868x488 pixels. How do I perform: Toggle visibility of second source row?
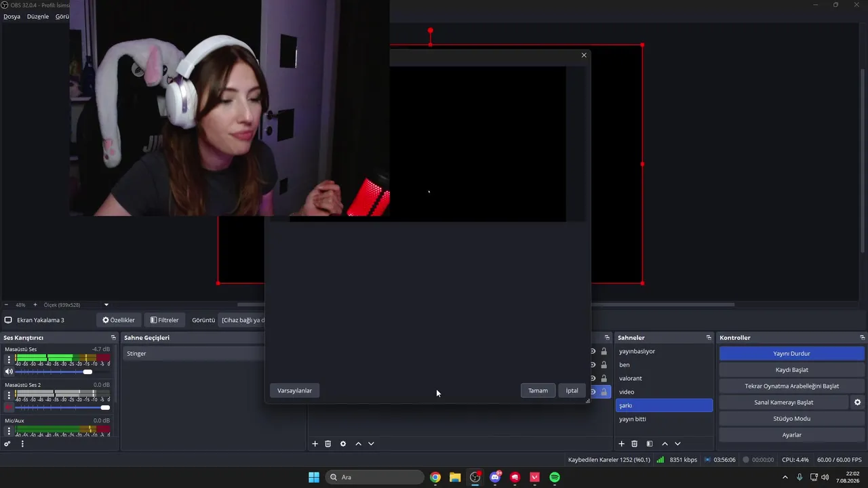(x=593, y=365)
